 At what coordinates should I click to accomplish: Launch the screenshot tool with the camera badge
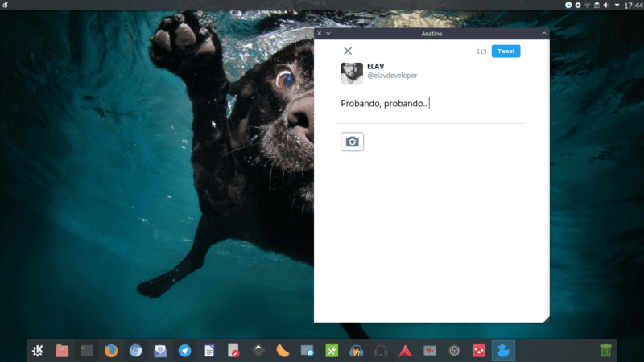(x=308, y=351)
